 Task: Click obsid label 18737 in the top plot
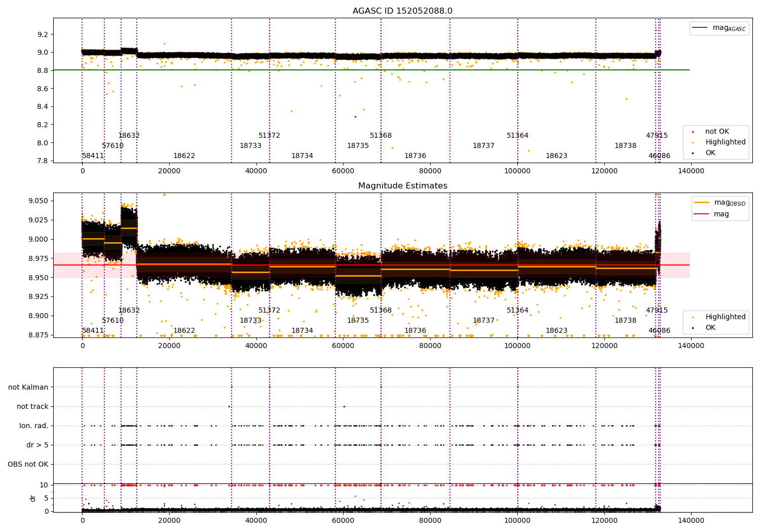point(483,146)
